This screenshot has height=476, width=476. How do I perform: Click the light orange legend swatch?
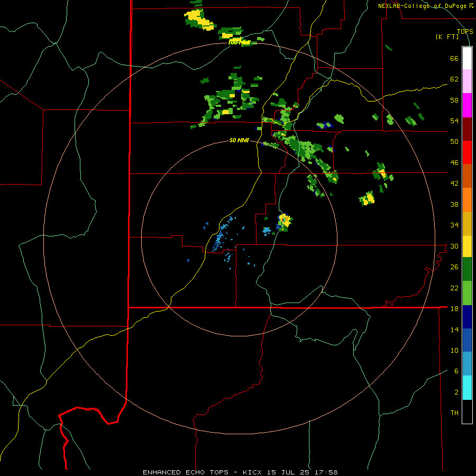[x=467, y=200]
